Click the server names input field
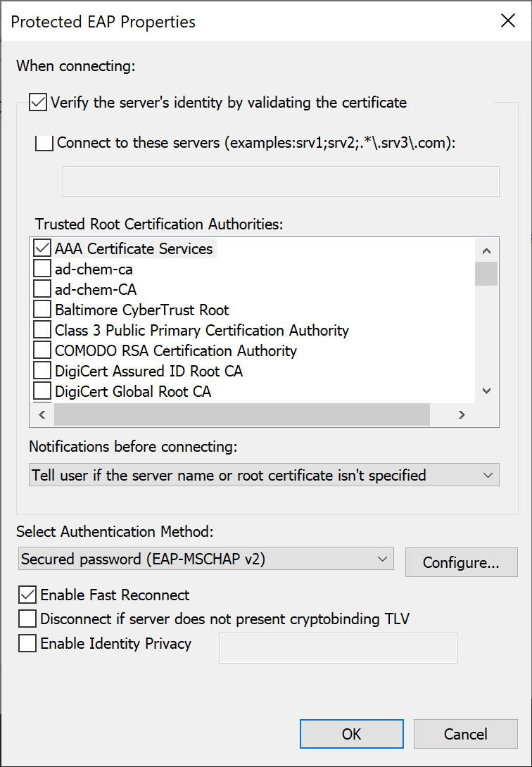Screen dimensions: 532x767 click(281, 182)
